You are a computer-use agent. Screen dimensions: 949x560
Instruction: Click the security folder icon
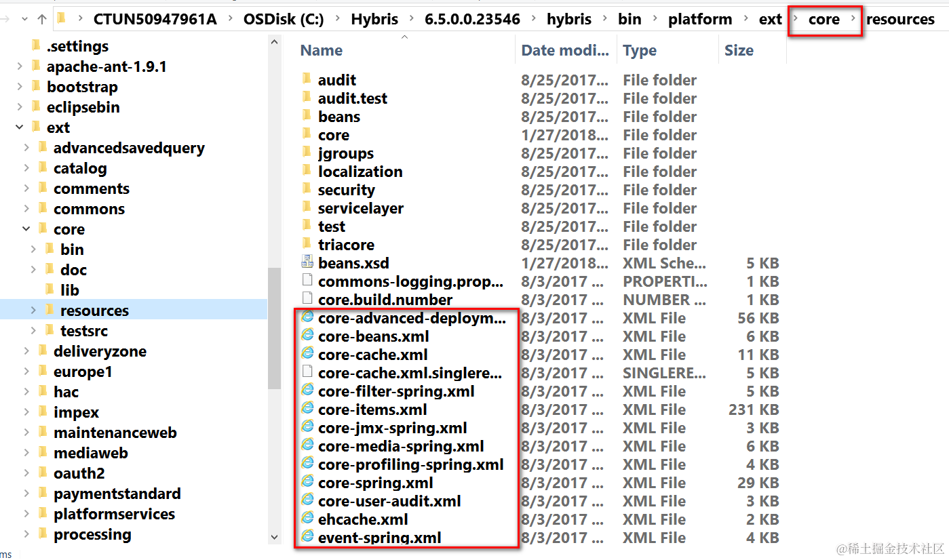pos(307,189)
